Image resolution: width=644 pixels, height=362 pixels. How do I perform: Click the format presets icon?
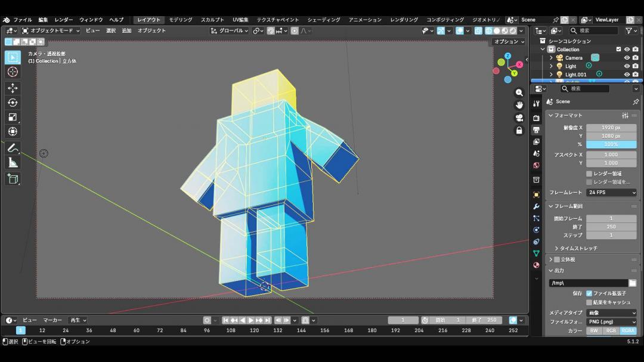(625, 116)
